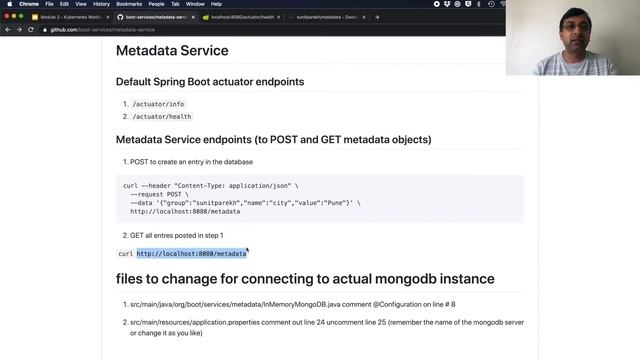The width and height of the screenshot is (640, 360).
Task: Click http://localhost:8080/metadata in POST block
Action: point(185,211)
